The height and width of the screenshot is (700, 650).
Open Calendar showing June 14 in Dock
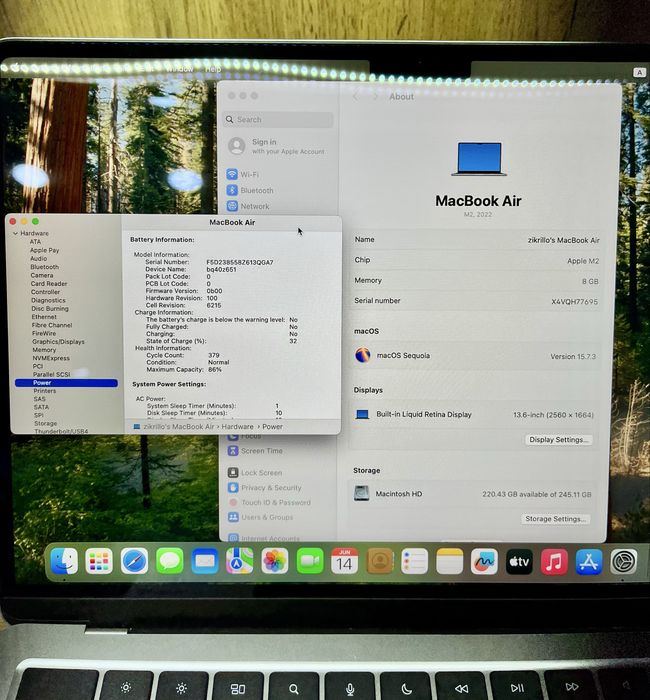click(345, 561)
